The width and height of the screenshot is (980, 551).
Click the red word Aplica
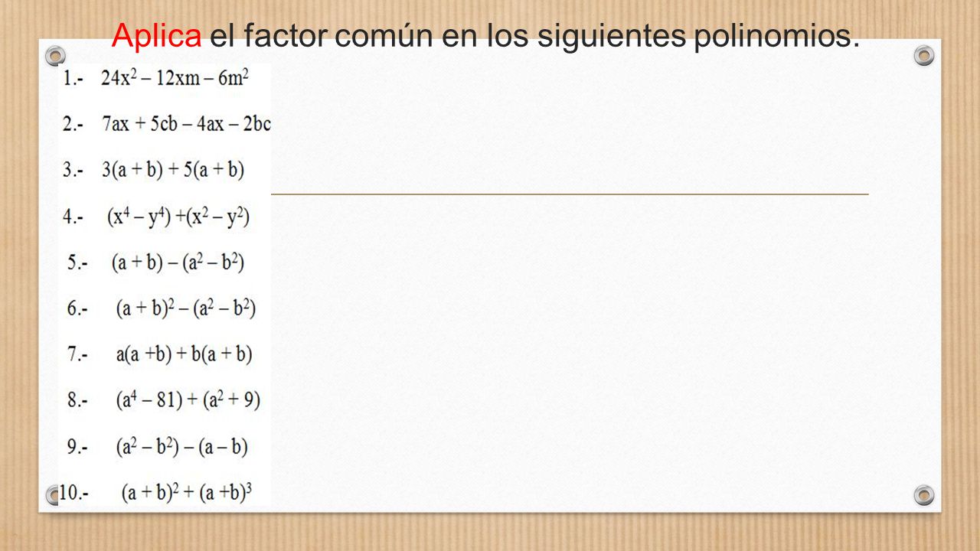(x=156, y=35)
